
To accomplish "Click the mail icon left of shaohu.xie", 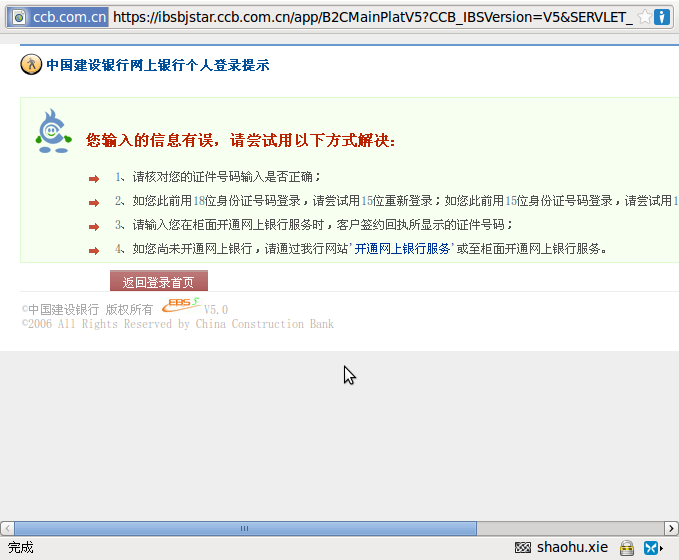I will click(523, 547).
